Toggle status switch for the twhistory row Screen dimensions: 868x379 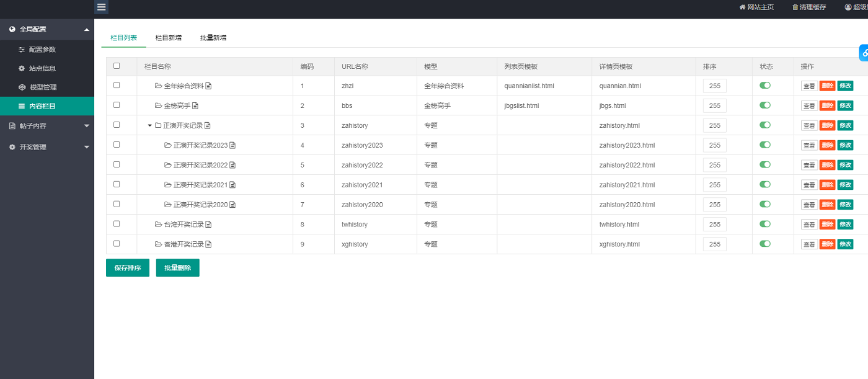point(765,224)
